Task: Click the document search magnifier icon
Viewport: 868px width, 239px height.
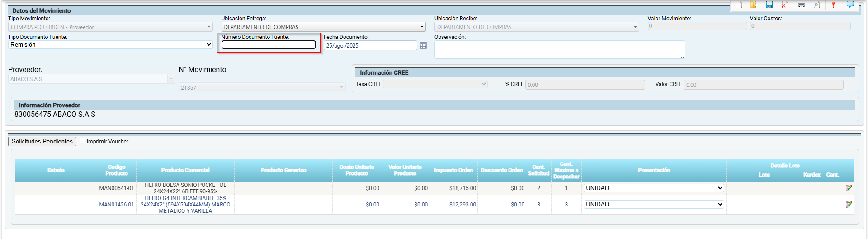Action: (x=816, y=5)
